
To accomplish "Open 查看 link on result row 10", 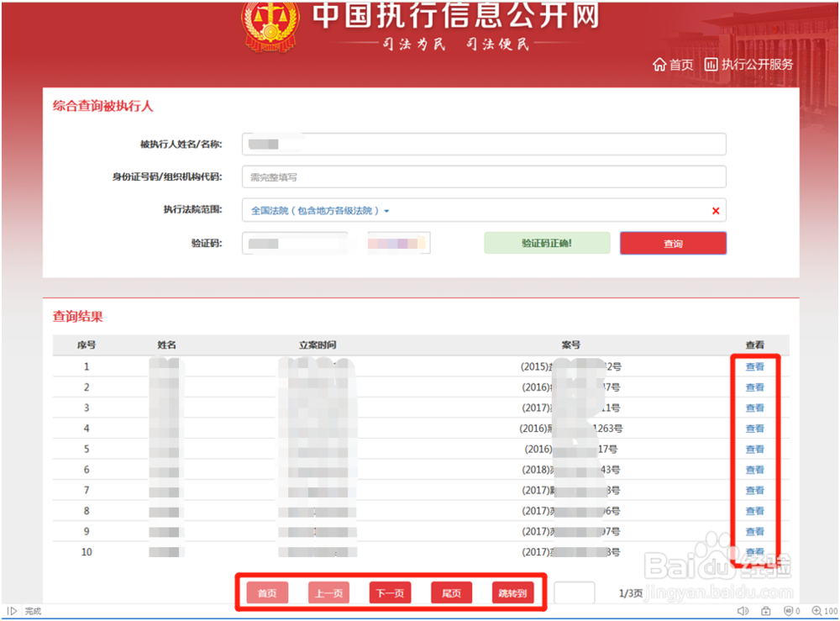I will [753, 551].
